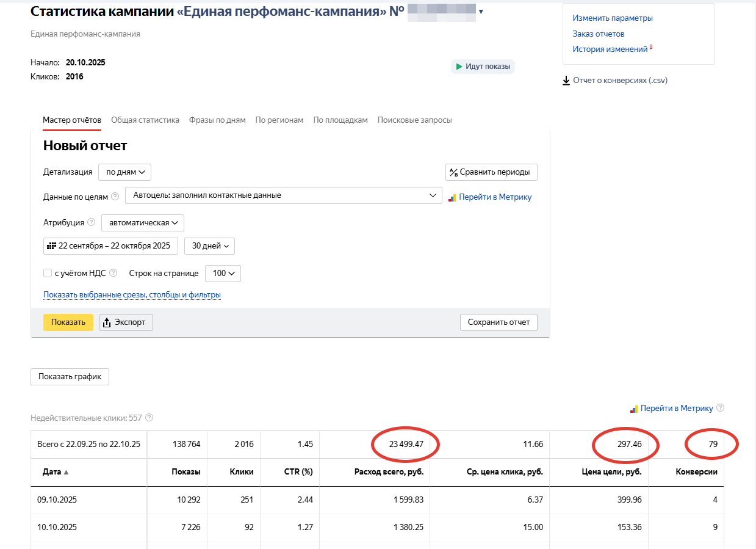756x549 pixels.
Task: Open the История изменений link
Action: coord(610,49)
